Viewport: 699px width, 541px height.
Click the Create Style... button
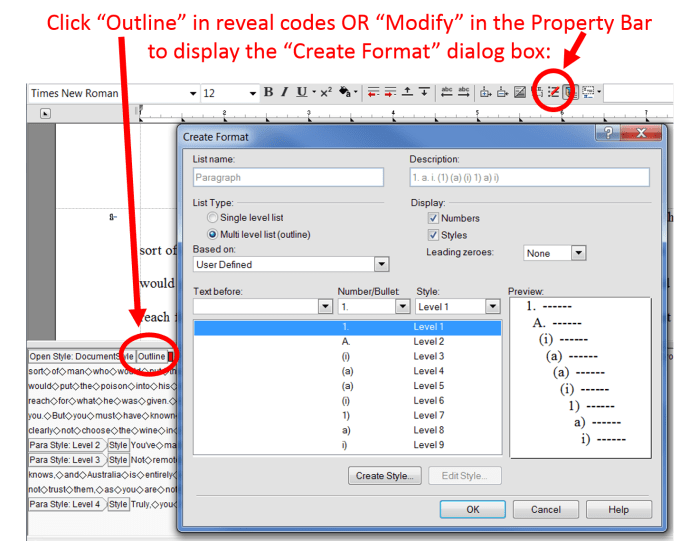coord(385,476)
